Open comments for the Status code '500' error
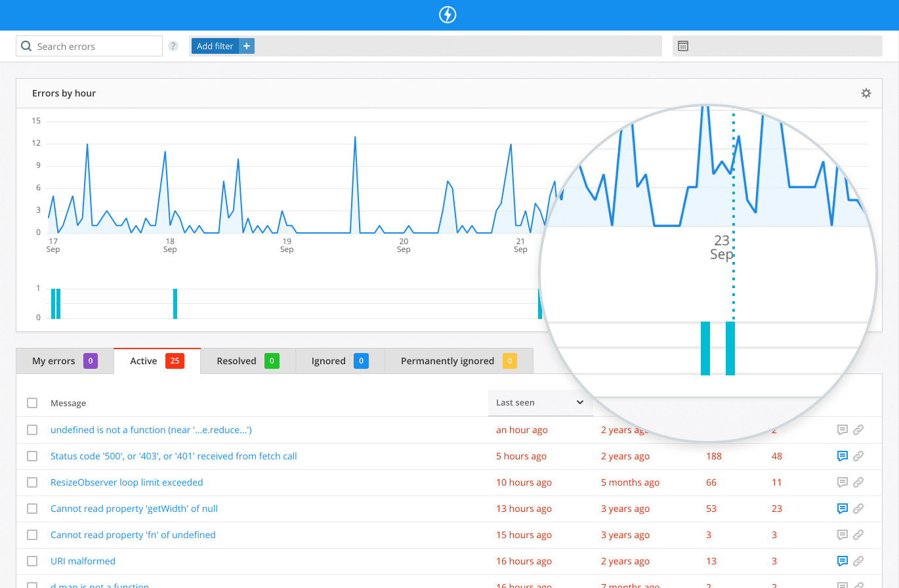 [x=843, y=456]
